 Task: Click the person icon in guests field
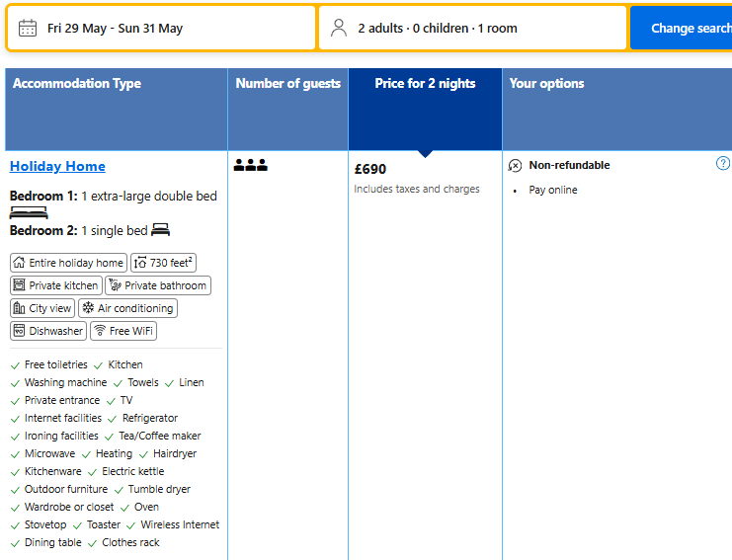coord(339,28)
